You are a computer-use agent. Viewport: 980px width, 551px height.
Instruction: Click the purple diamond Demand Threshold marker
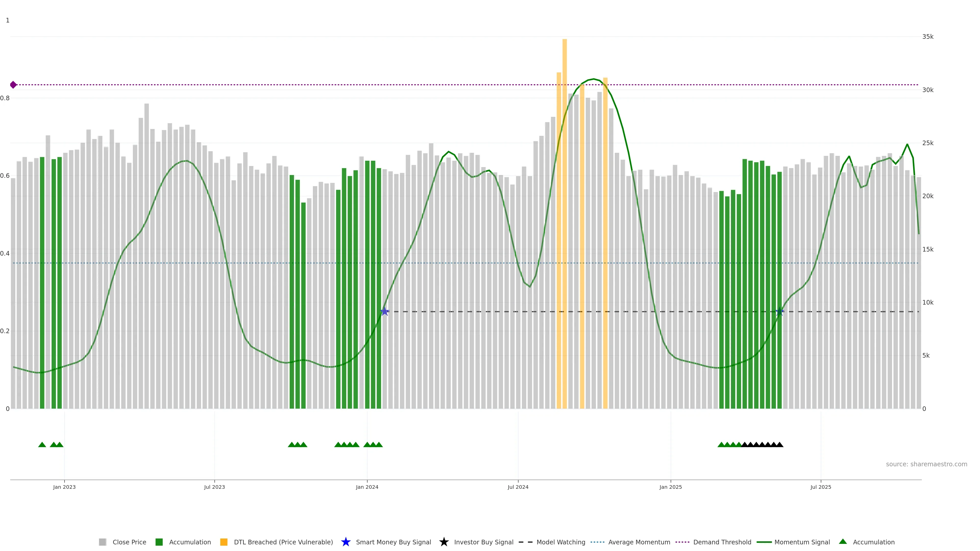(x=13, y=85)
